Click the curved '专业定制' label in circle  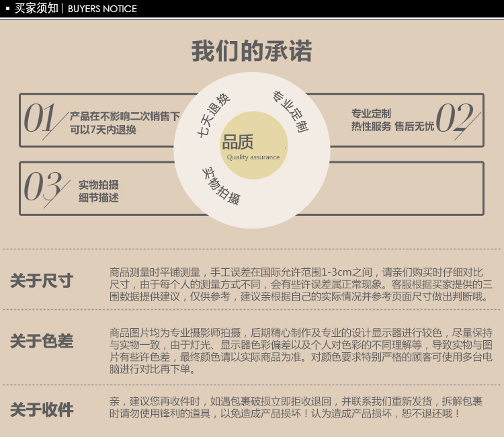(x=290, y=111)
